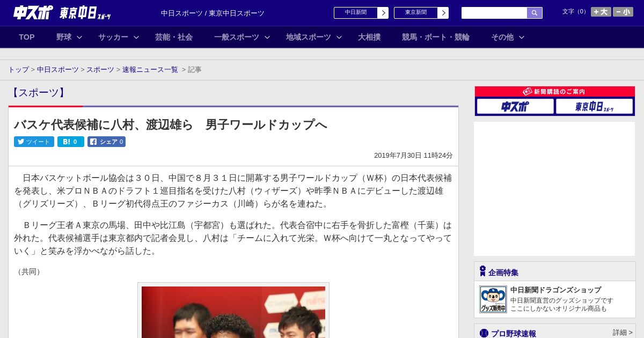The width and height of the screenshot is (644, 338).
Task: Open 詳細 link for プロ野球速報
Action: (623, 333)
